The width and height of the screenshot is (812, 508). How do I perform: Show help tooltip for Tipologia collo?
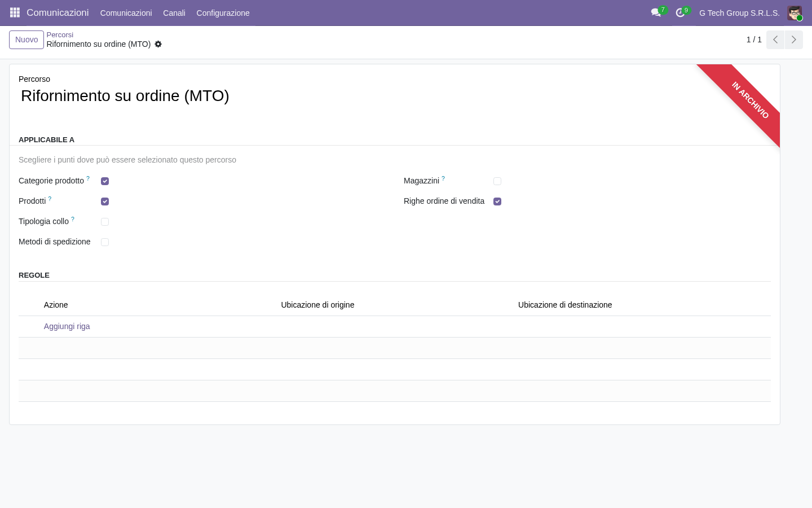pos(73,219)
